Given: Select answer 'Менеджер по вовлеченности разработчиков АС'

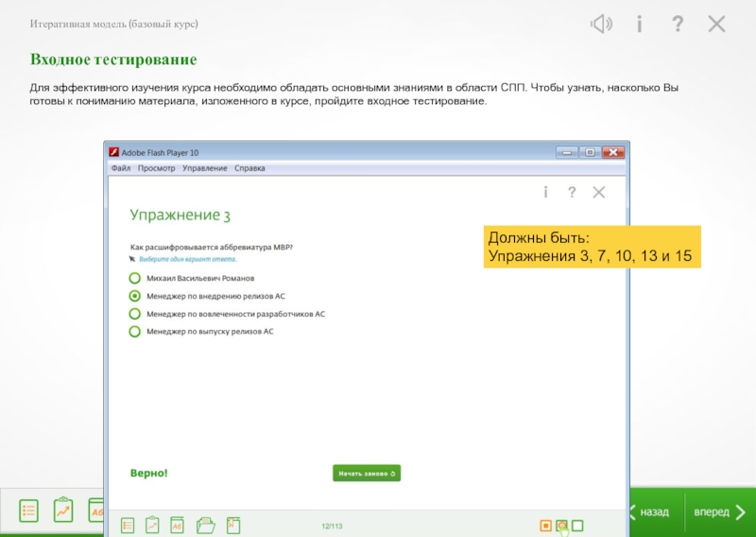Looking at the screenshot, I should coord(227,314).
